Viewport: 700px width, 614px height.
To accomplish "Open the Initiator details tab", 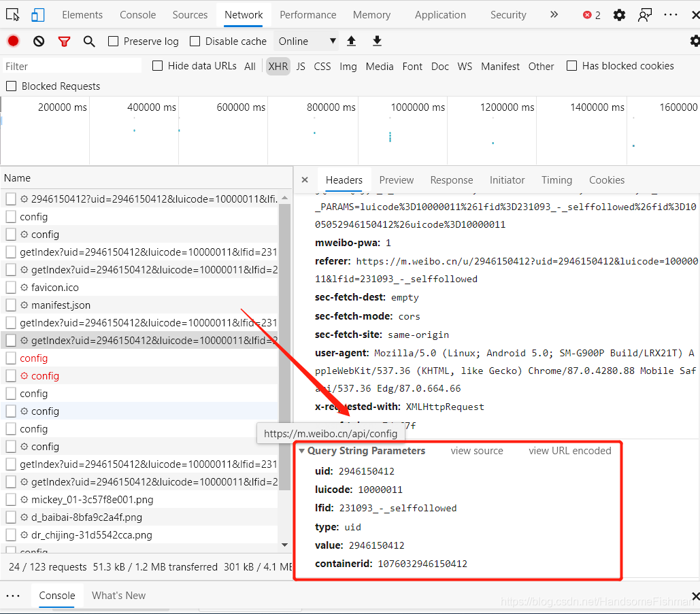I will (x=507, y=180).
